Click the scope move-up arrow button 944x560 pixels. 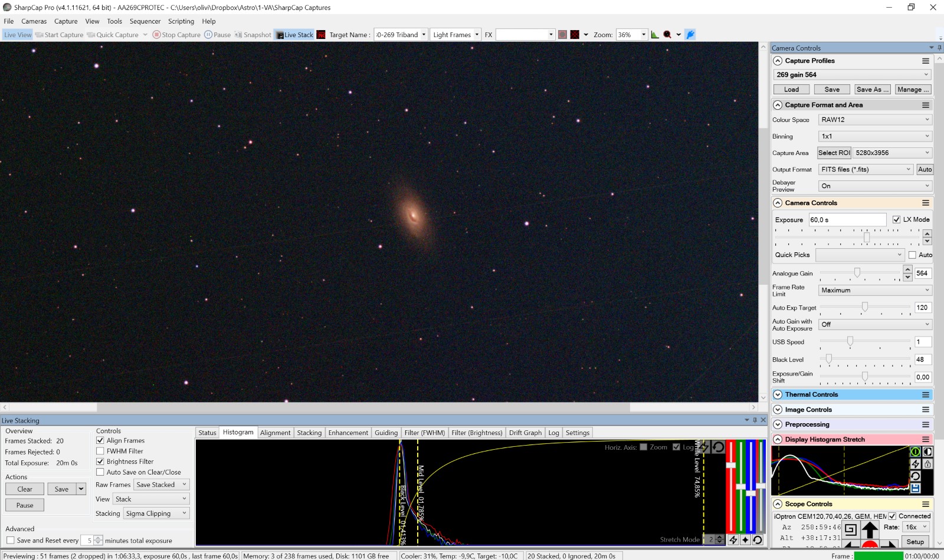[870, 529]
